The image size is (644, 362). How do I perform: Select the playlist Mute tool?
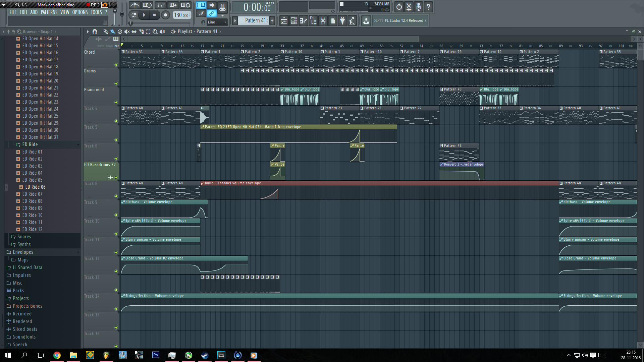pos(127,32)
